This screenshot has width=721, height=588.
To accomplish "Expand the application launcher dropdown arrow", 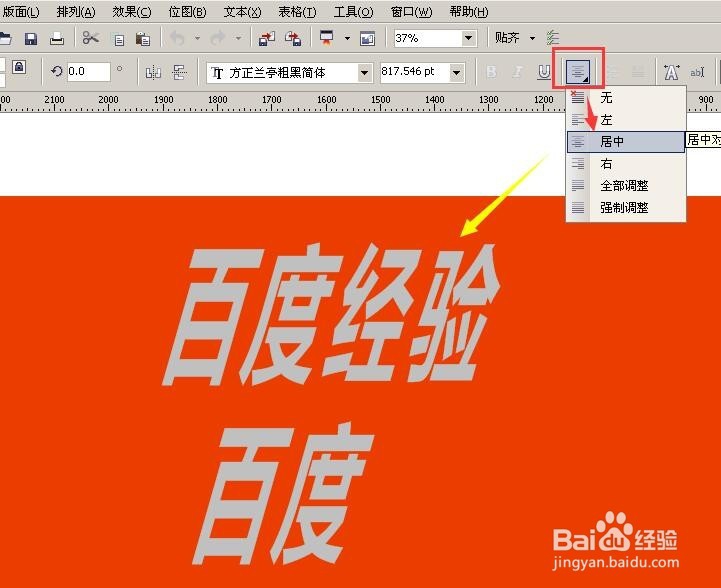I will click(347, 38).
